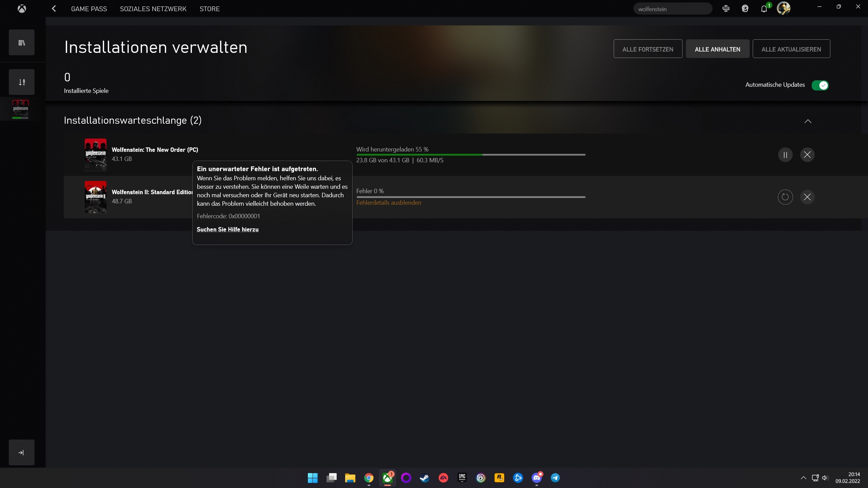Viewport: 868px width, 488px height.
Task: Open the profile avatar
Action: (x=784, y=8)
